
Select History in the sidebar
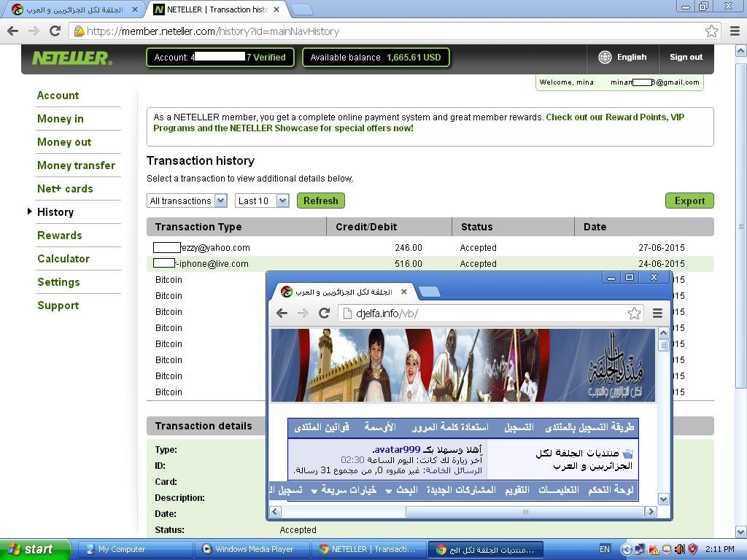[x=55, y=212]
